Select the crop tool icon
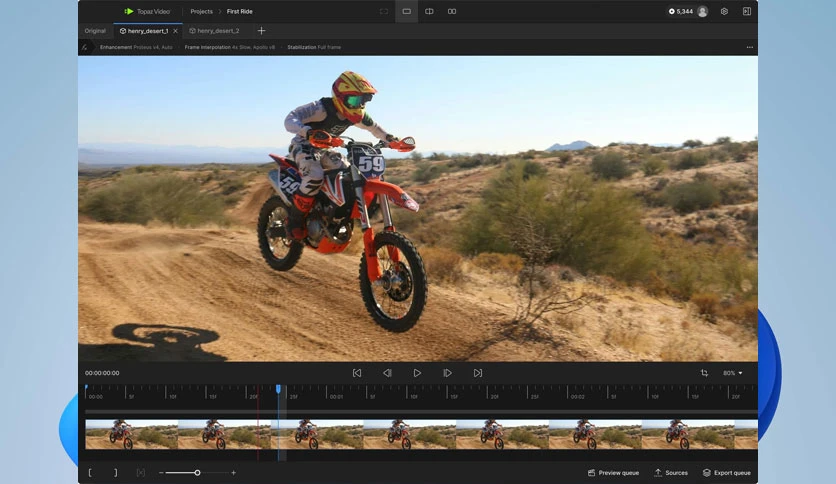This screenshot has width=836, height=484. 704,373
